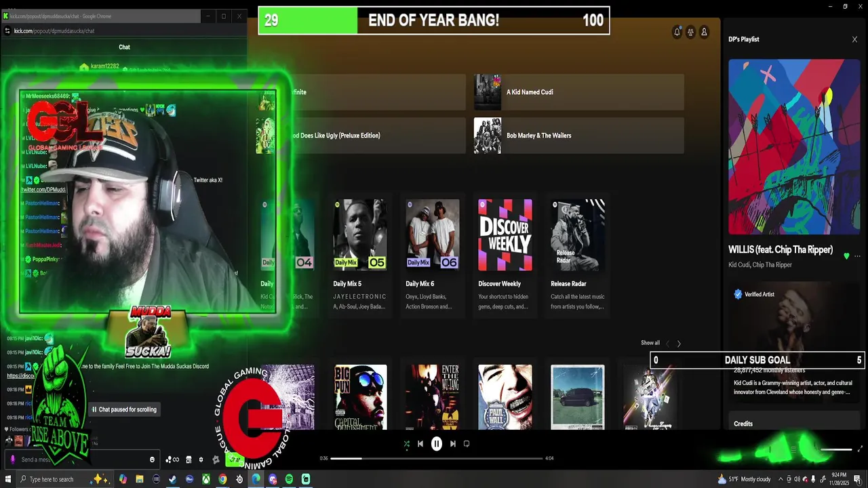Skip to next track

[452, 444]
